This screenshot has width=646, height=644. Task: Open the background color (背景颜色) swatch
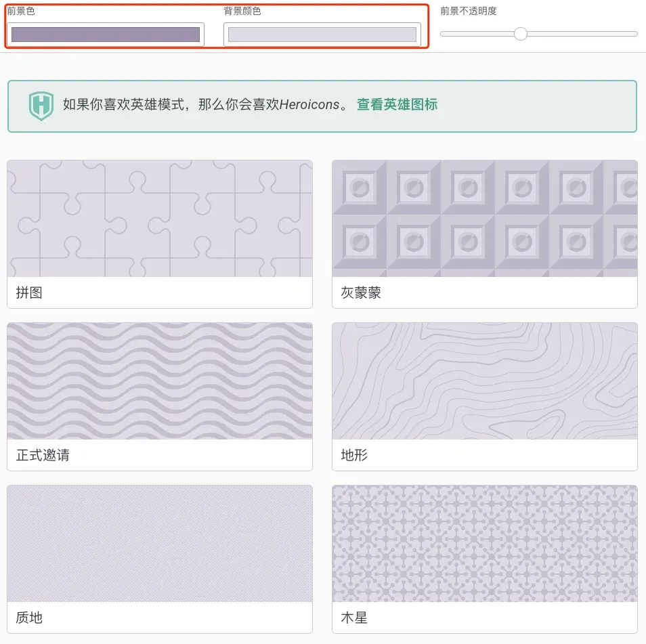pyautogui.click(x=322, y=35)
